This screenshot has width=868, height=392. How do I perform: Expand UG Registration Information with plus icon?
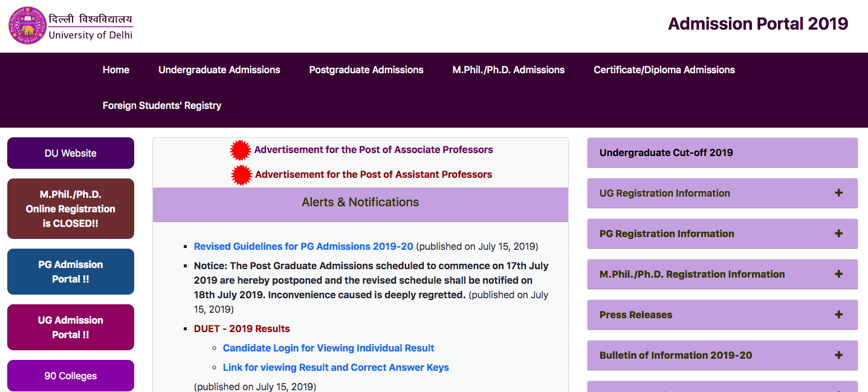838,193
